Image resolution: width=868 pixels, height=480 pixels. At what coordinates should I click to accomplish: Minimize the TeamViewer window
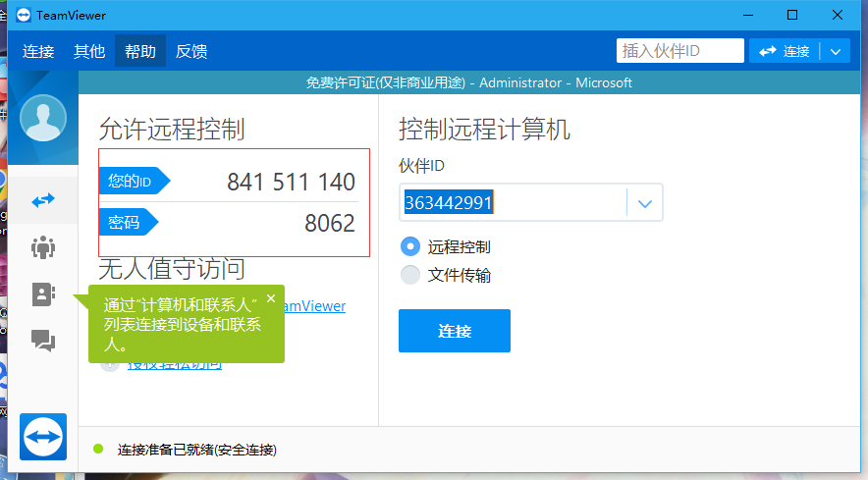click(x=748, y=15)
